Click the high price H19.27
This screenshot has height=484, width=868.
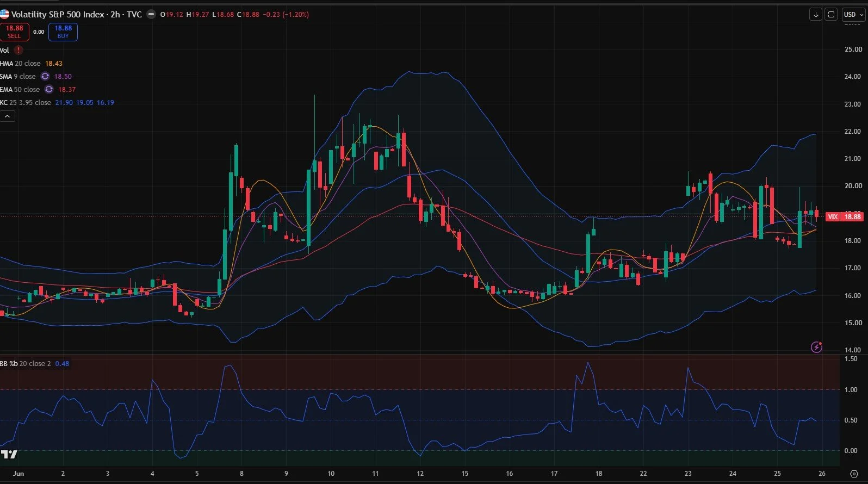click(x=197, y=15)
